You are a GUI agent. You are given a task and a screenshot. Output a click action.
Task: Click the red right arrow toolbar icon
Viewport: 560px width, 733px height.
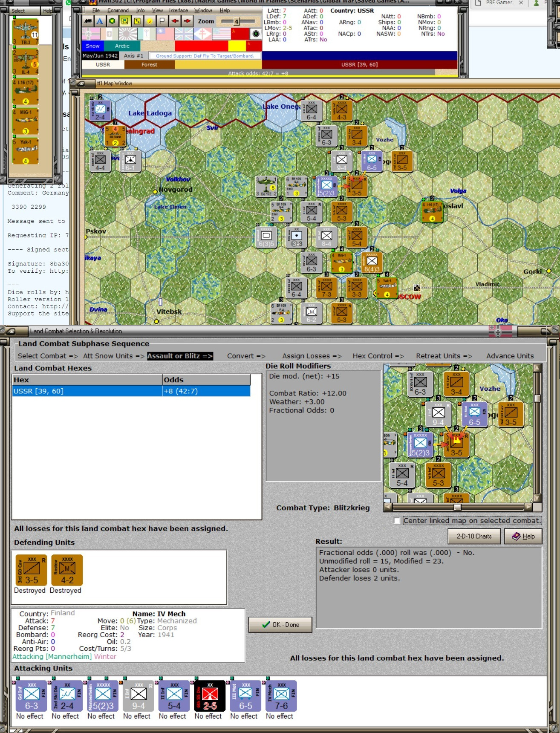tap(187, 21)
